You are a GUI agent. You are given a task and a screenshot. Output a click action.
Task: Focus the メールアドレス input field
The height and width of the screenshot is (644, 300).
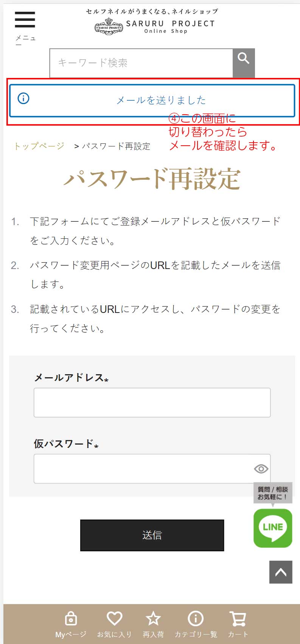[x=152, y=402]
